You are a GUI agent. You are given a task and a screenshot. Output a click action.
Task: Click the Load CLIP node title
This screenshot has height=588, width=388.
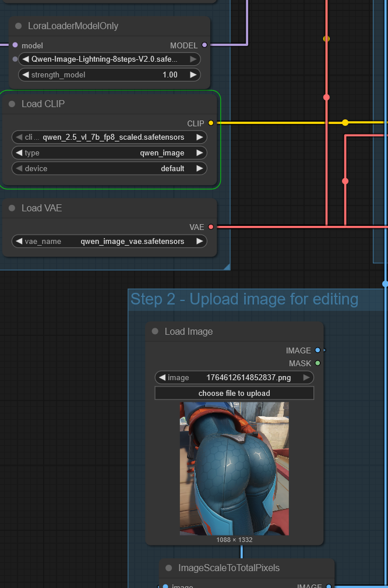click(x=43, y=104)
